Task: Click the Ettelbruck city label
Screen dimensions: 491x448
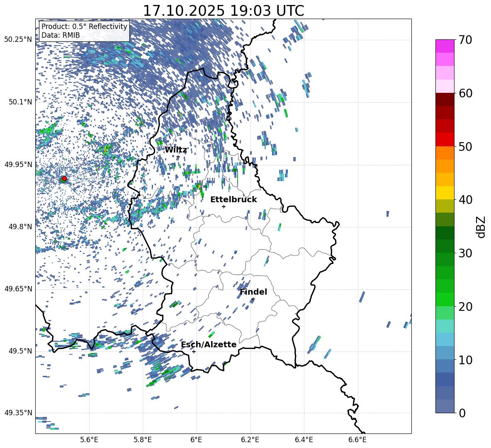Action: [x=233, y=199]
